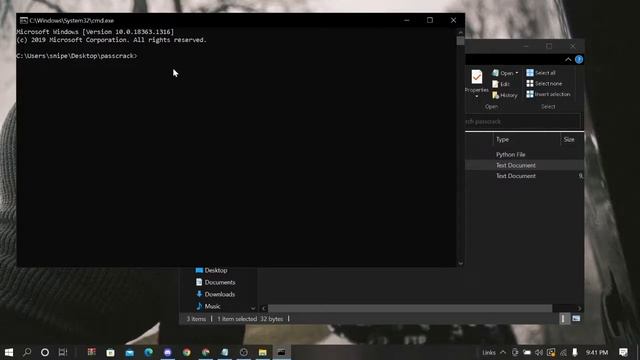Viewport: 640px width, 360px height.
Task: Select the Python File row in Explorer
Action: click(524, 154)
